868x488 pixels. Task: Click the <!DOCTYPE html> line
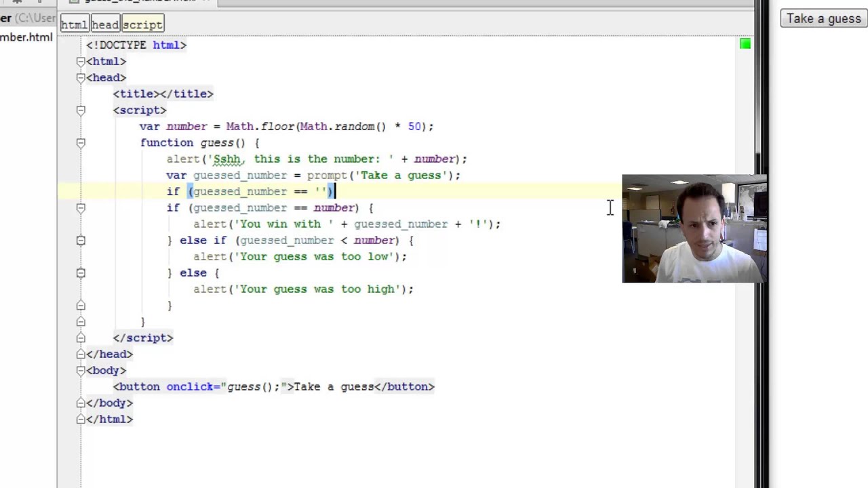pos(136,45)
